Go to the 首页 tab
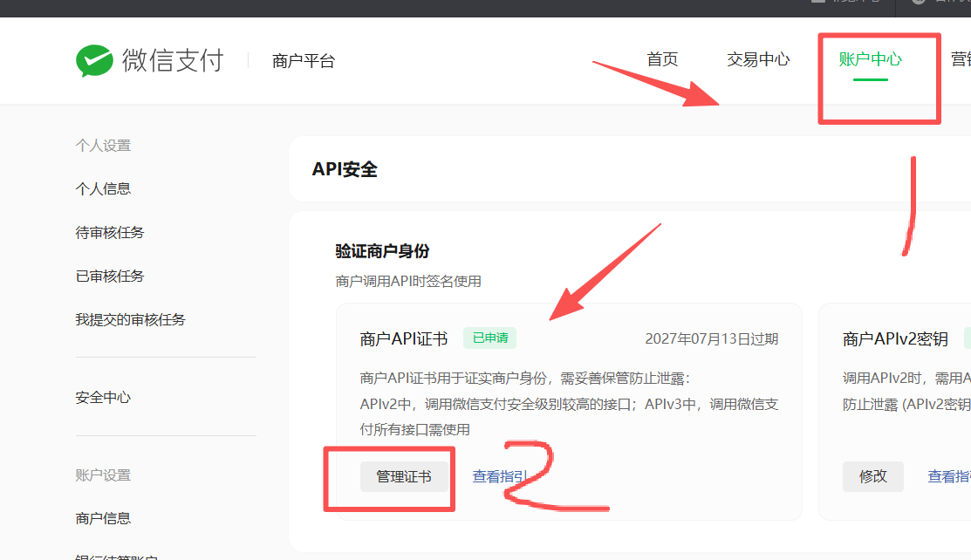Image resolution: width=971 pixels, height=560 pixels. (x=662, y=59)
